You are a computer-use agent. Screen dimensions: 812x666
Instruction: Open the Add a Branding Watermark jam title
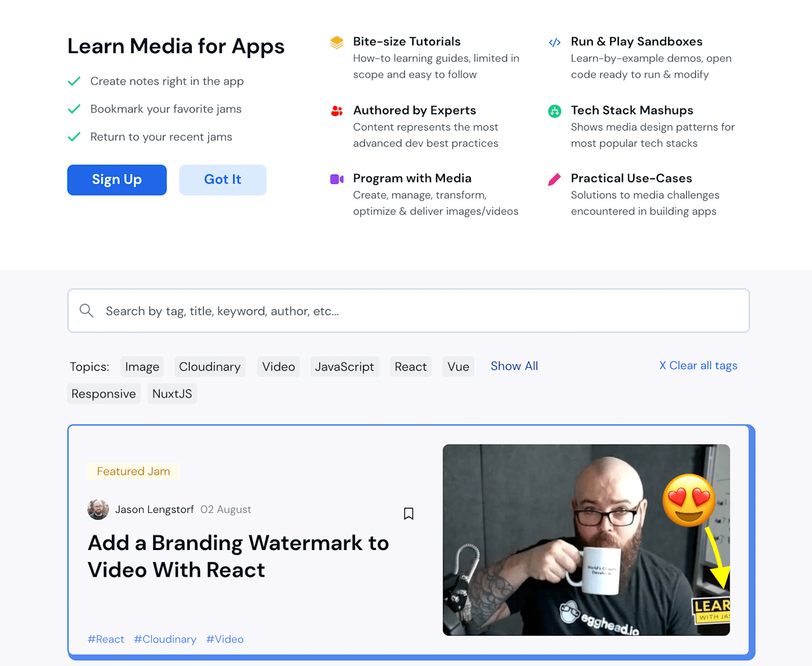click(x=238, y=556)
